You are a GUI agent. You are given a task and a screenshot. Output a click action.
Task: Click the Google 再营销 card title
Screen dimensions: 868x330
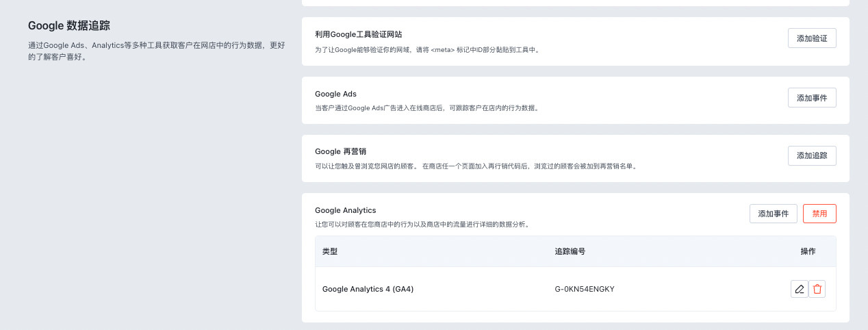tap(341, 151)
